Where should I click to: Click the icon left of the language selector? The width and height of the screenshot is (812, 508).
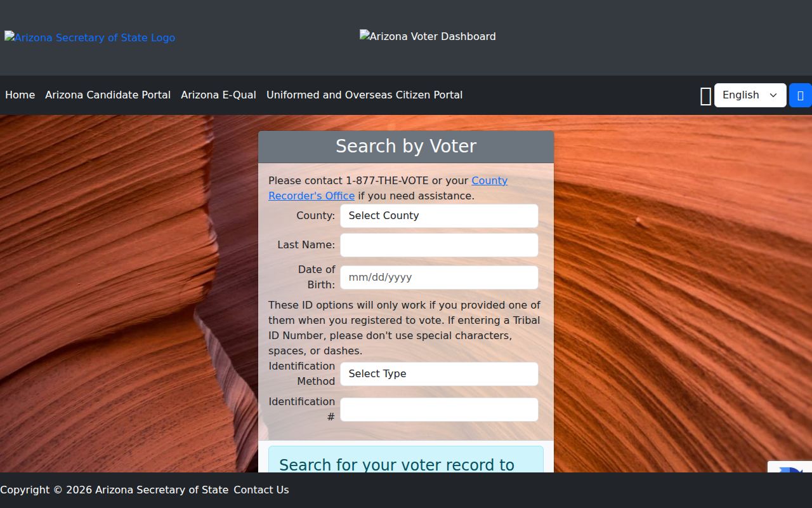(705, 96)
